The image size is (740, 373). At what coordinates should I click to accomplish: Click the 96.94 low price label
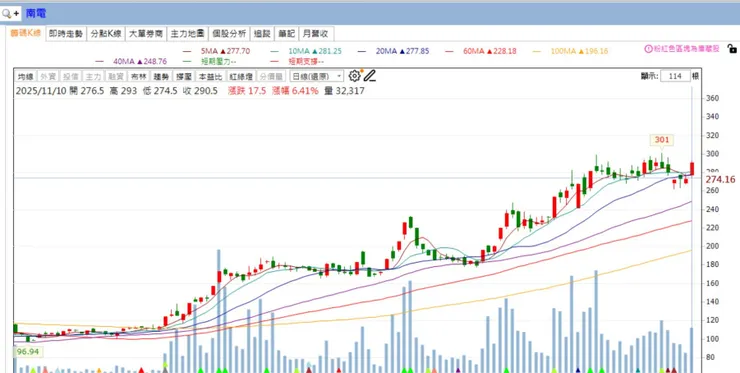coord(29,352)
